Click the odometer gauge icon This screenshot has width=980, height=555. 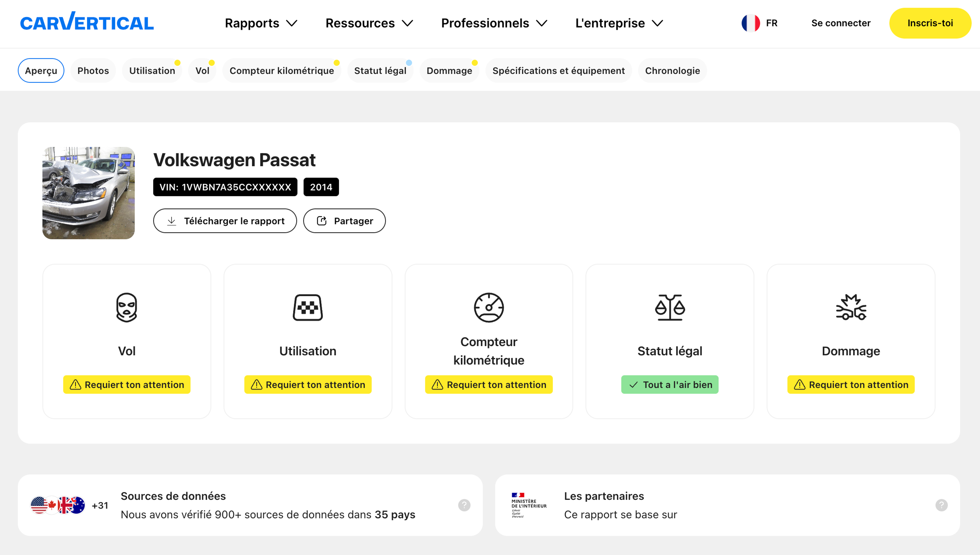pos(488,307)
